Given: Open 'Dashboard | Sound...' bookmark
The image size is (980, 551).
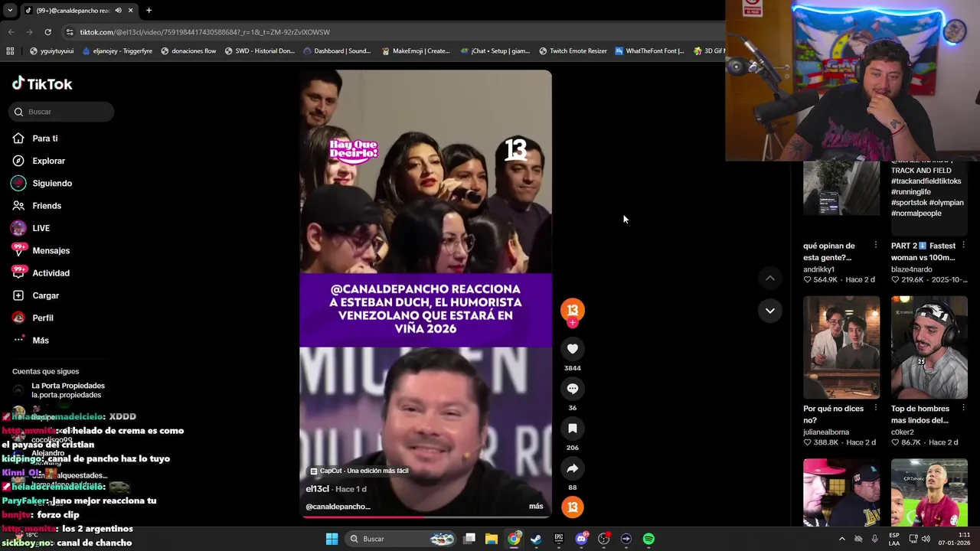Looking at the screenshot, I should tap(337, 51).
